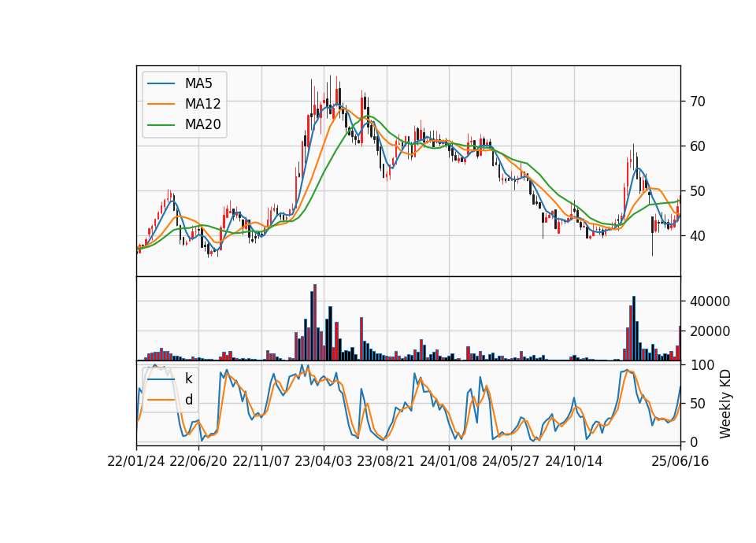Click the price axis label 50
The height and width of the screenshot is (543, 756).
point(698,191)
